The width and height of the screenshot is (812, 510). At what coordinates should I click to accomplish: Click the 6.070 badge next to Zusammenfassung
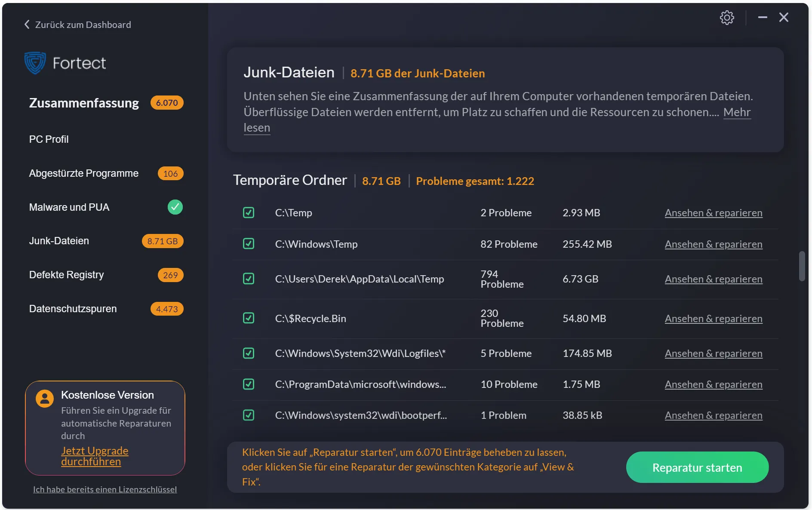coord(167,103)
